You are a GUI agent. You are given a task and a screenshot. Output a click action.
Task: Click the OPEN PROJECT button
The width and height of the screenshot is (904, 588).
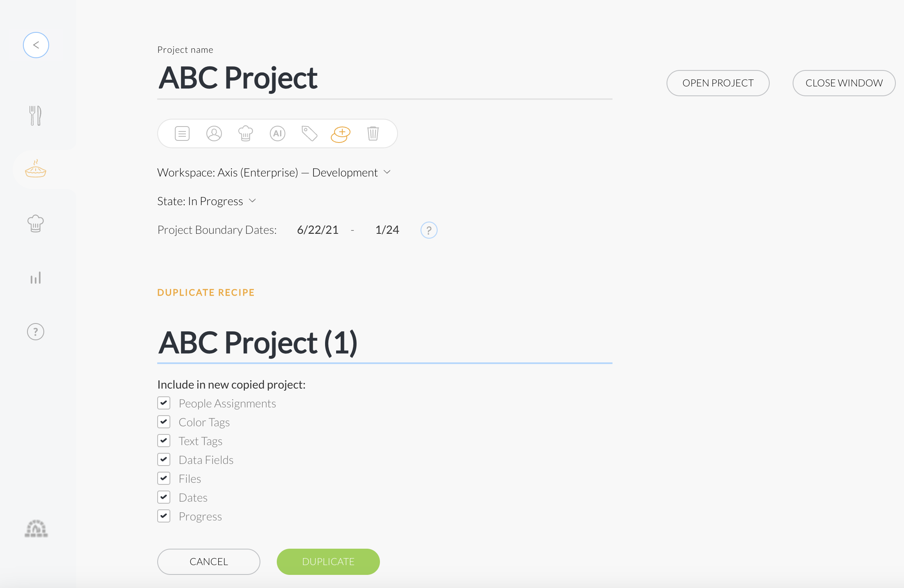click(718, 83)
